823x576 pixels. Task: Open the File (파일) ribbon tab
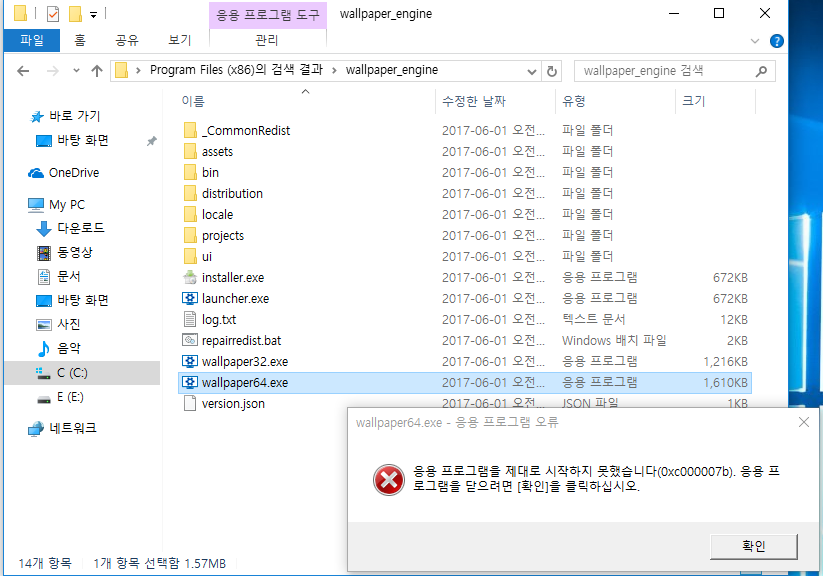pos(31,40)
